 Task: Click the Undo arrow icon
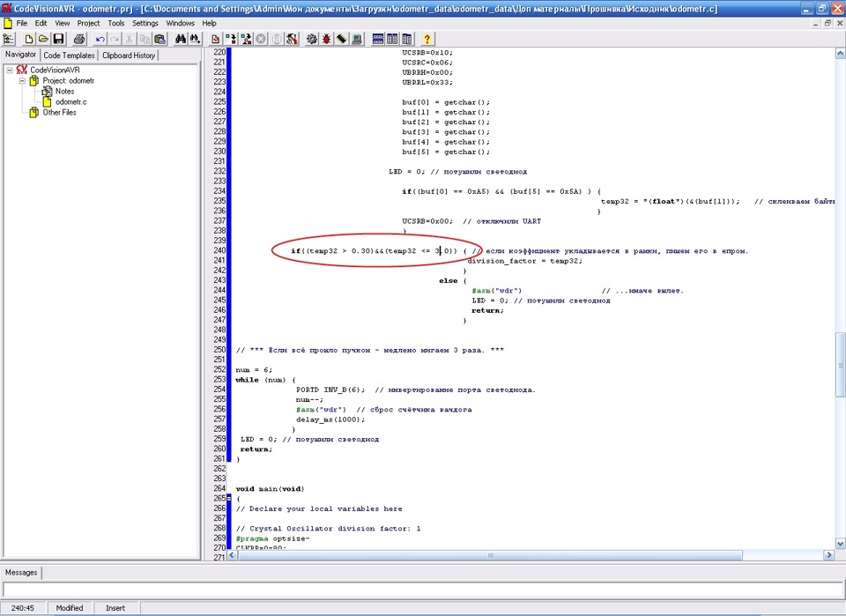click(100, 39)
